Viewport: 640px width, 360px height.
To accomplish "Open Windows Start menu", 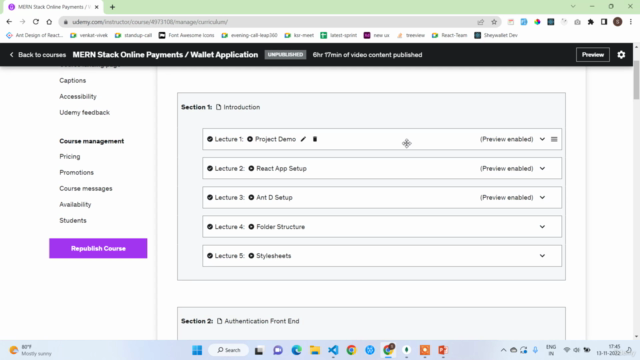I will coord(197,350).
